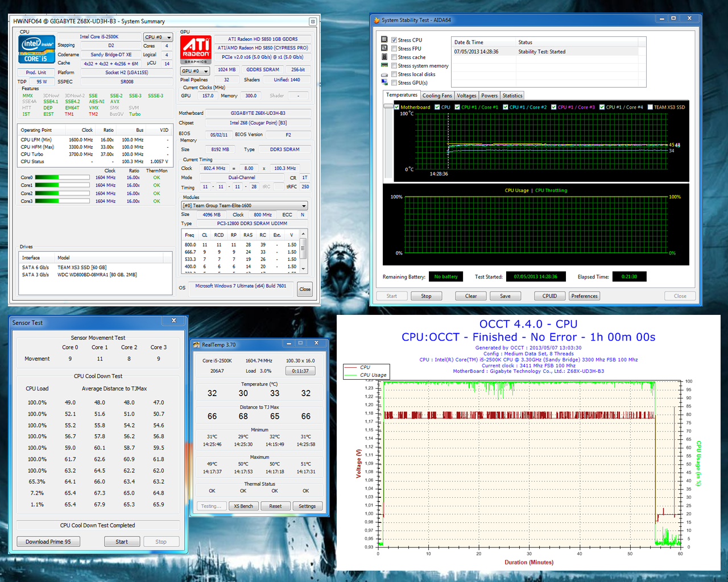Click Start in Sensor Test window
This screenshot has width=728, height=582.
pyautogui.click(x=122, y=542)
